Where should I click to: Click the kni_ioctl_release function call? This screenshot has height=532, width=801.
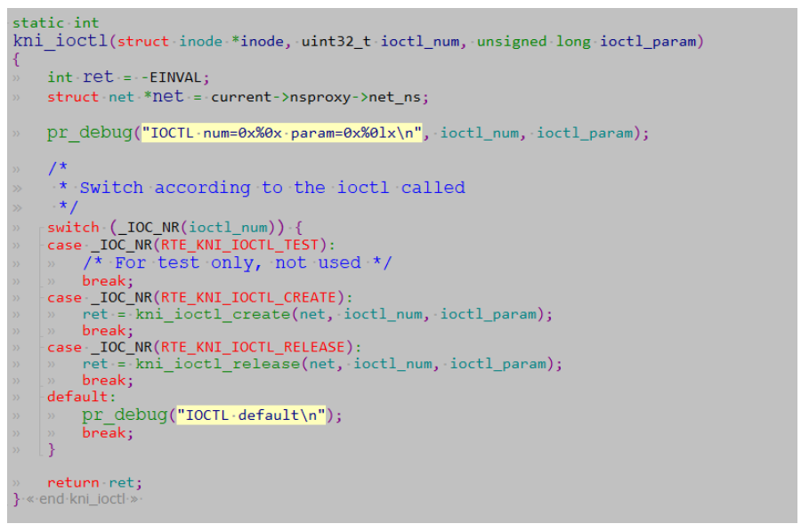[x=217, y=364]
